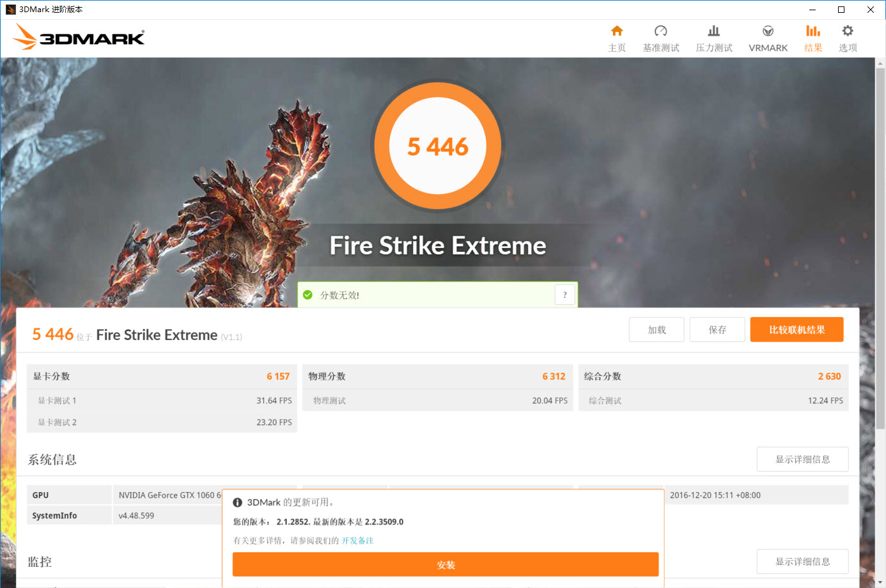
Task: Click the 显卡测试 1 row label
Action: click(x=57, y=401)
